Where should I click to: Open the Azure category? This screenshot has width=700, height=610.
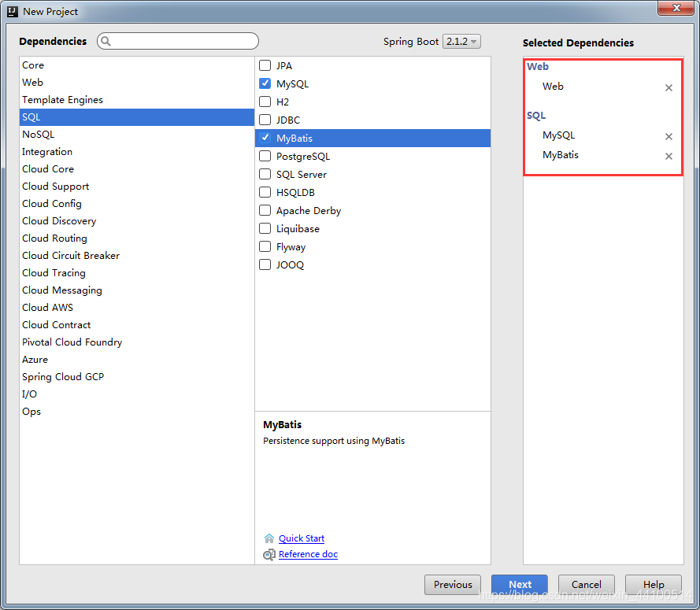pos(136,360)
